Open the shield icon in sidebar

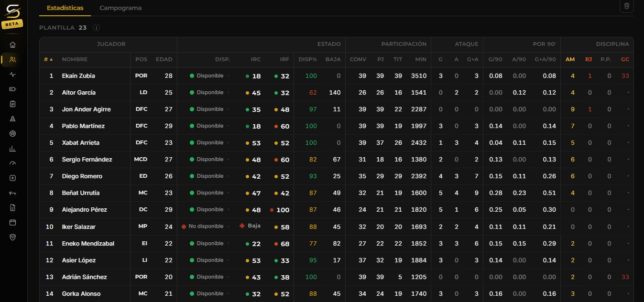point(13,237)
